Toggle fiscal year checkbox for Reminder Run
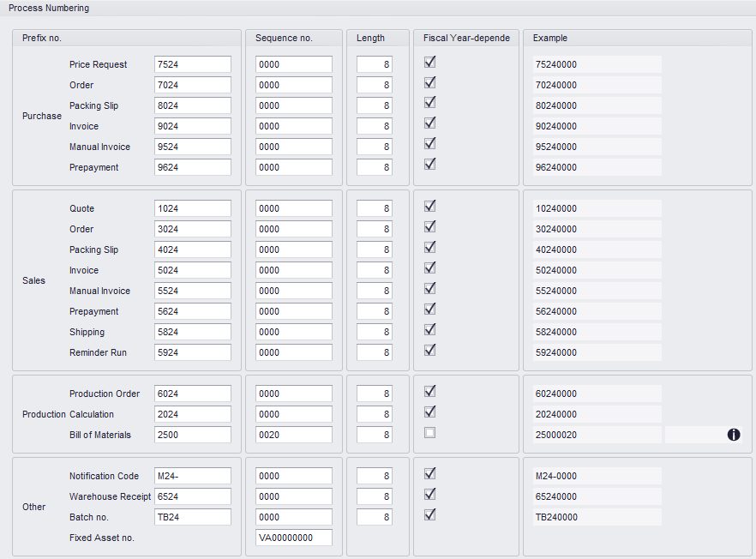 (430, 351)
